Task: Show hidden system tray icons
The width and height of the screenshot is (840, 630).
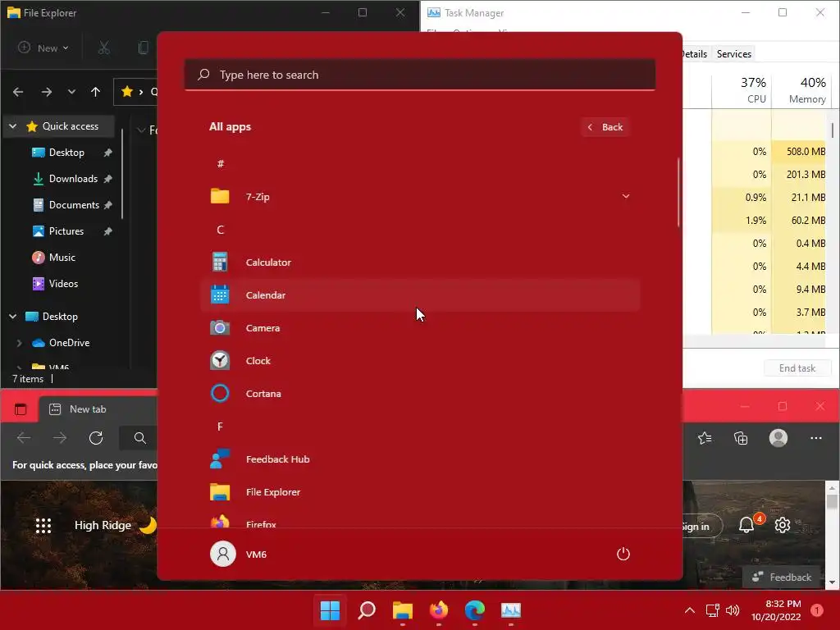Action: coord(690,610)
